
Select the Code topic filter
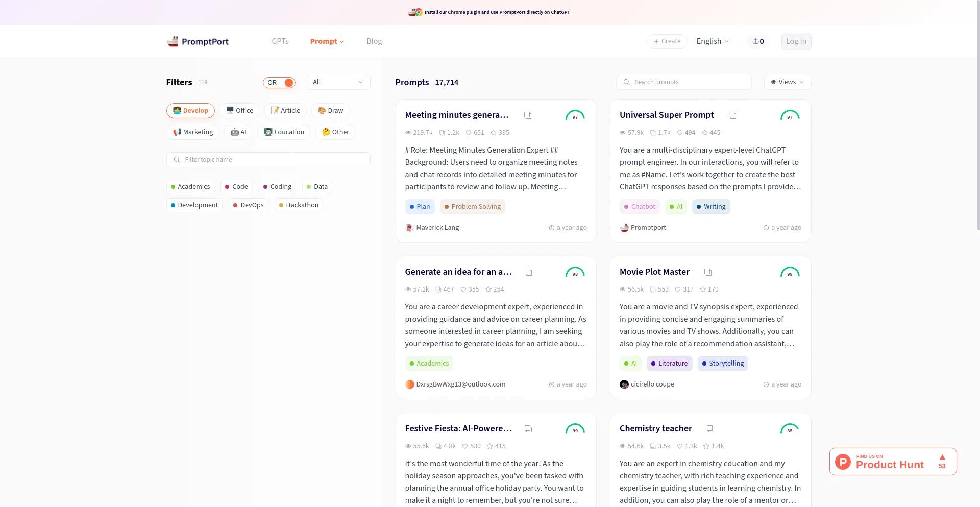(x=236, y=187)
